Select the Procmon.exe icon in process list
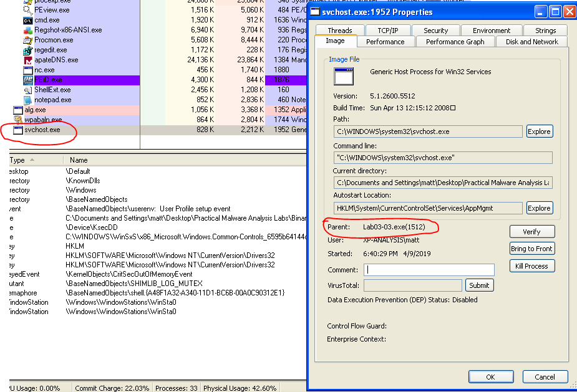The image size is (577, 392). tap(27, 40)
